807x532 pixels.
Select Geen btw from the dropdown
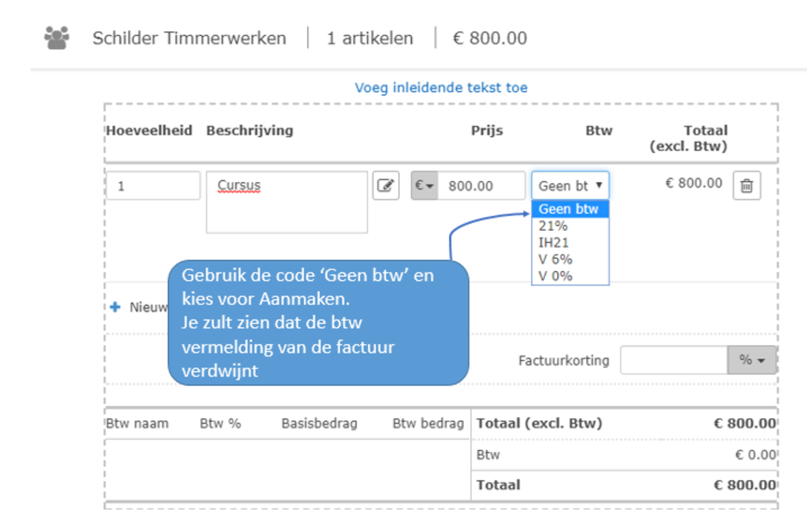click(x=568, y=208)
